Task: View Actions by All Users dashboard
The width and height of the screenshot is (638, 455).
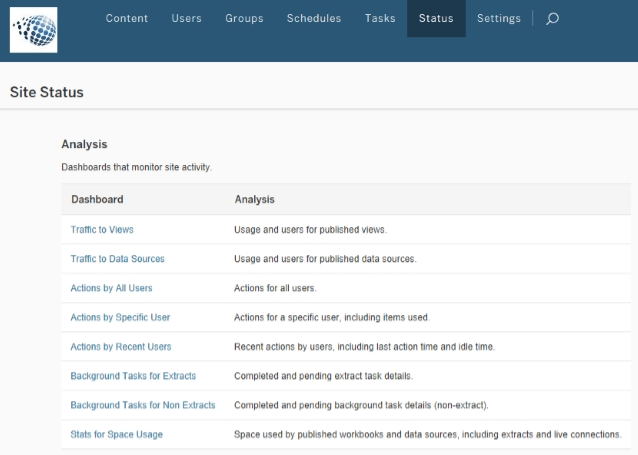Action: 111,288
